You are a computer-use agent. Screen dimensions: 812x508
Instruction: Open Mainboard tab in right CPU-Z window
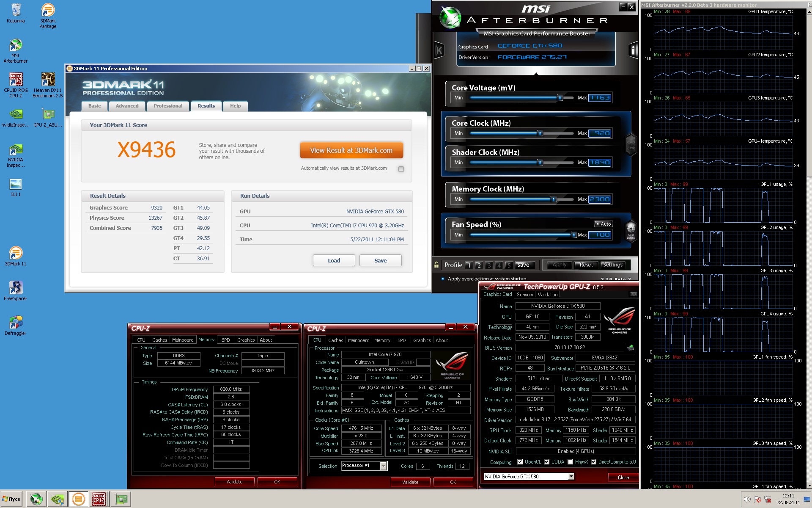[x=359, y=340]
